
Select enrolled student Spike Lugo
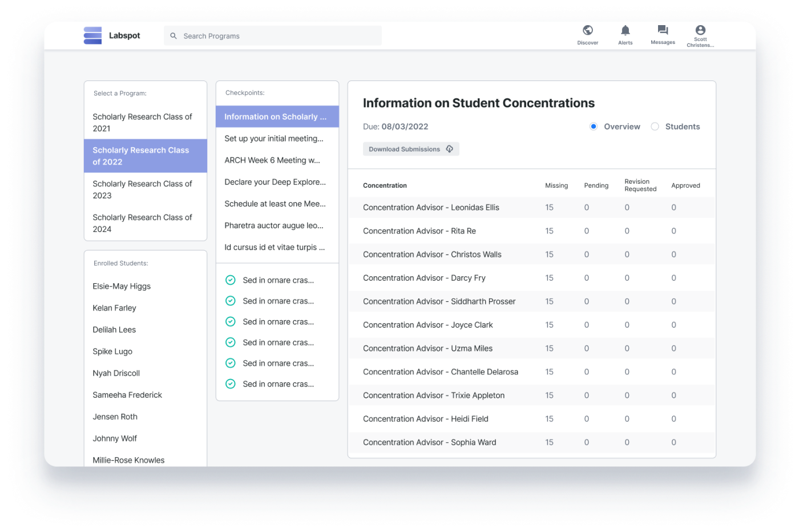click(112, 351)
